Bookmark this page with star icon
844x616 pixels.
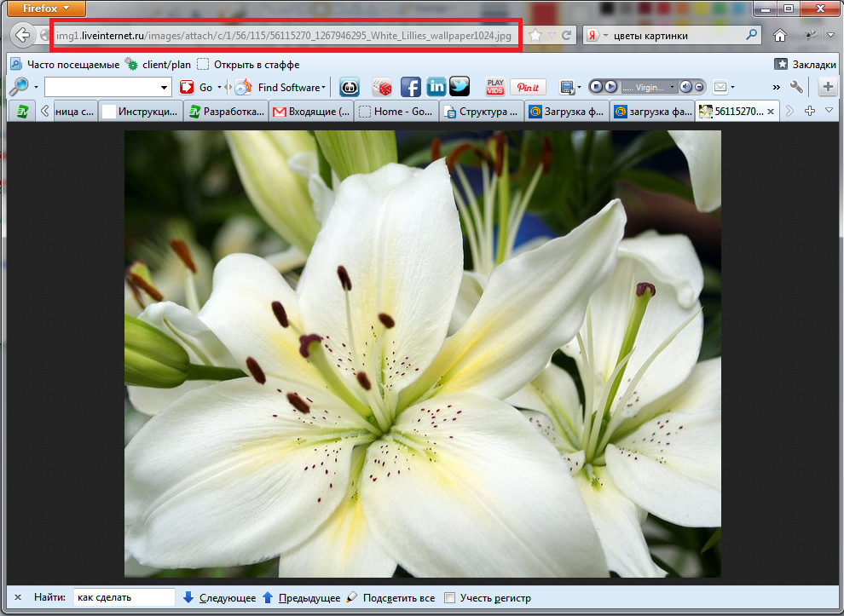[535, 36]
